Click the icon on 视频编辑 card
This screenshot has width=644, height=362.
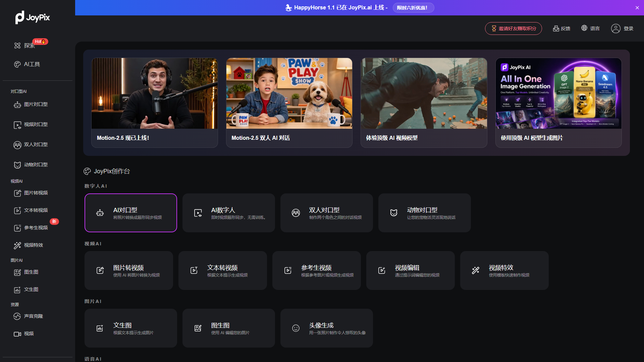pyautogui.click(x=382, y=270)
